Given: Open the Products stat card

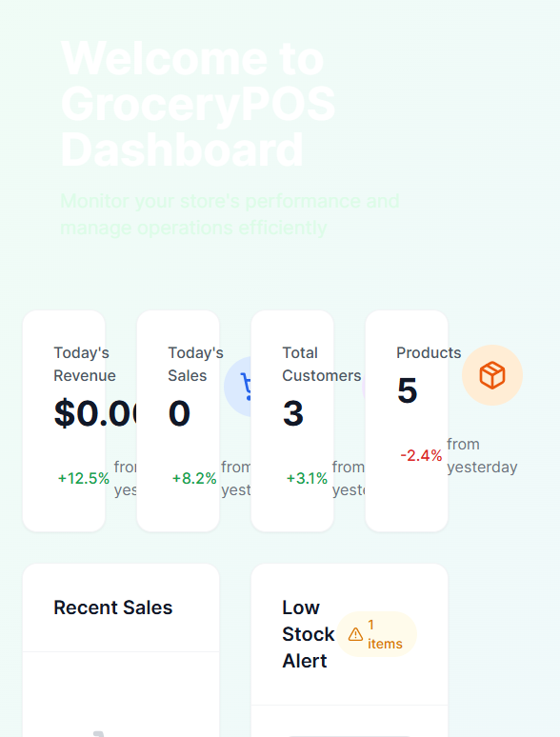Looking at the screenshot, I should (x=407, y=421).
